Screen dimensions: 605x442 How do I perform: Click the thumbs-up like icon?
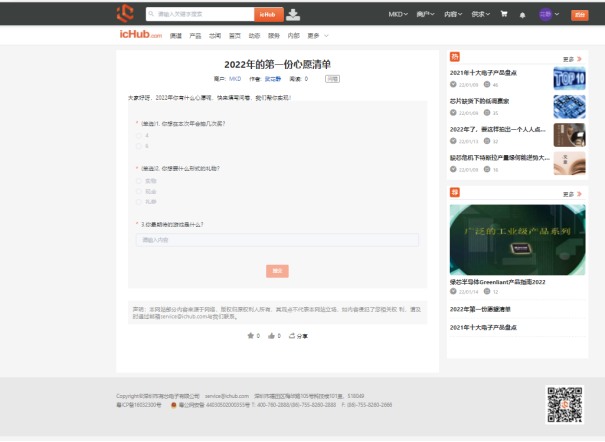point(271,336)
